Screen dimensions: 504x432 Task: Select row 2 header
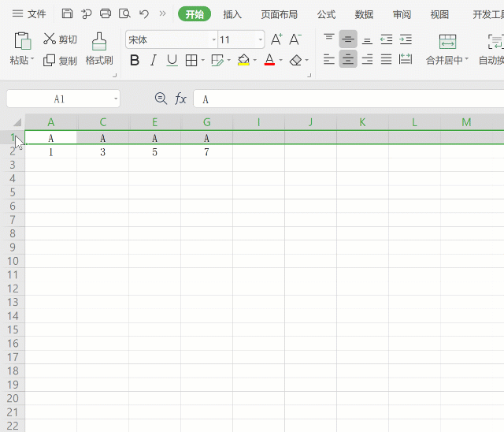[13, 151]
